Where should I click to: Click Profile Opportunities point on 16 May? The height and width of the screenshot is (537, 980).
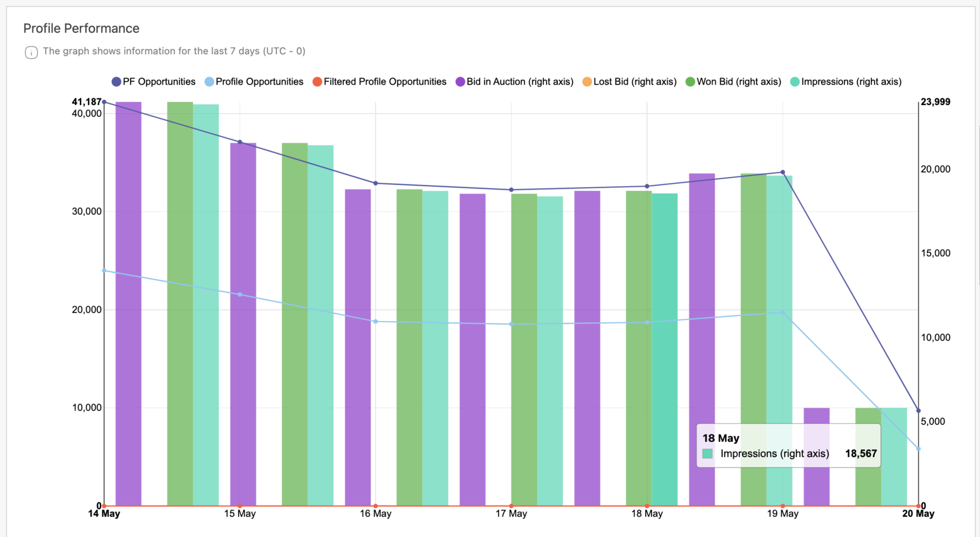click(x=376, y=322)
